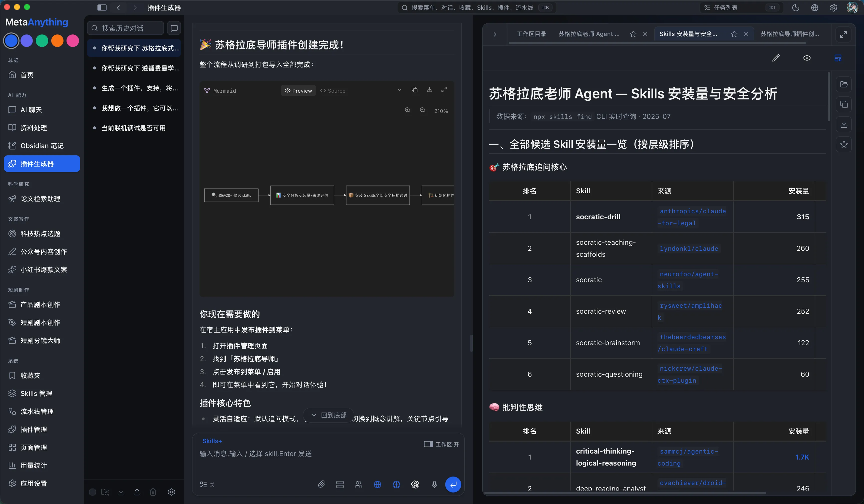
Task: Click the edit pencil icon in document panel
Action: [776, 58]
